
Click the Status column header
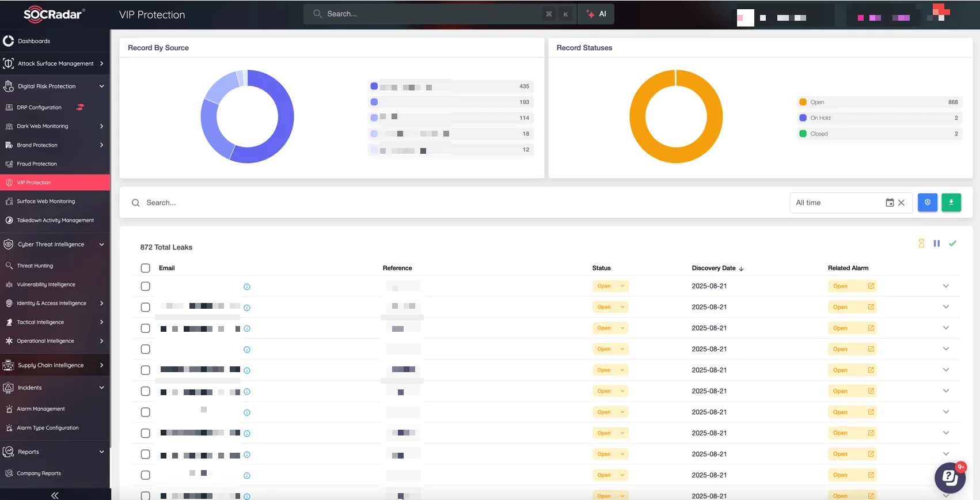[601, 268]
